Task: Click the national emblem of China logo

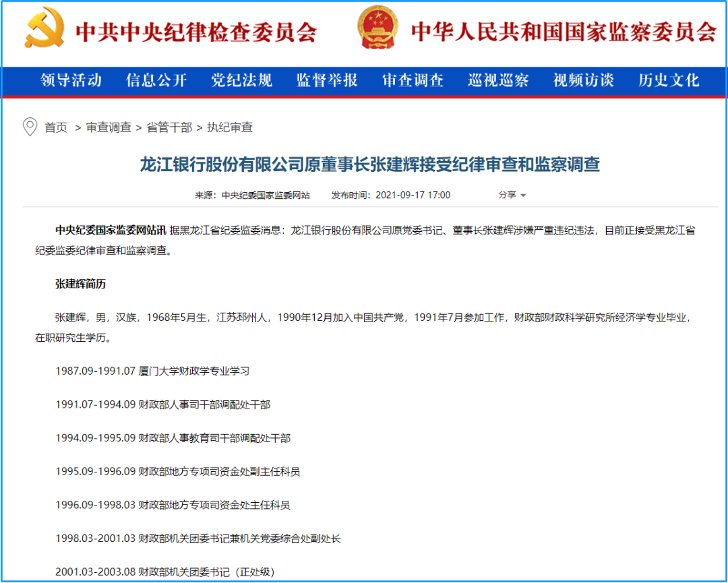Action: 378,27
